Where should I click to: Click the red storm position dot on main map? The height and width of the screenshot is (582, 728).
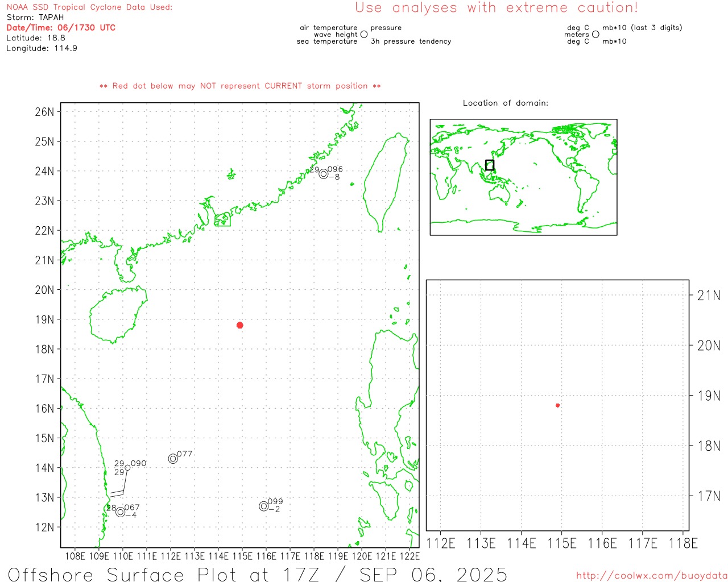[240, 325]
